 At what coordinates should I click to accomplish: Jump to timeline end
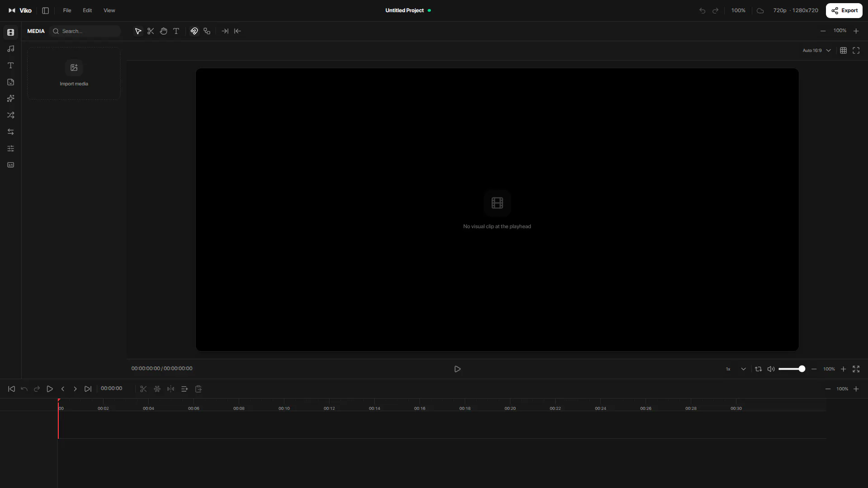[x=88, y=389]
